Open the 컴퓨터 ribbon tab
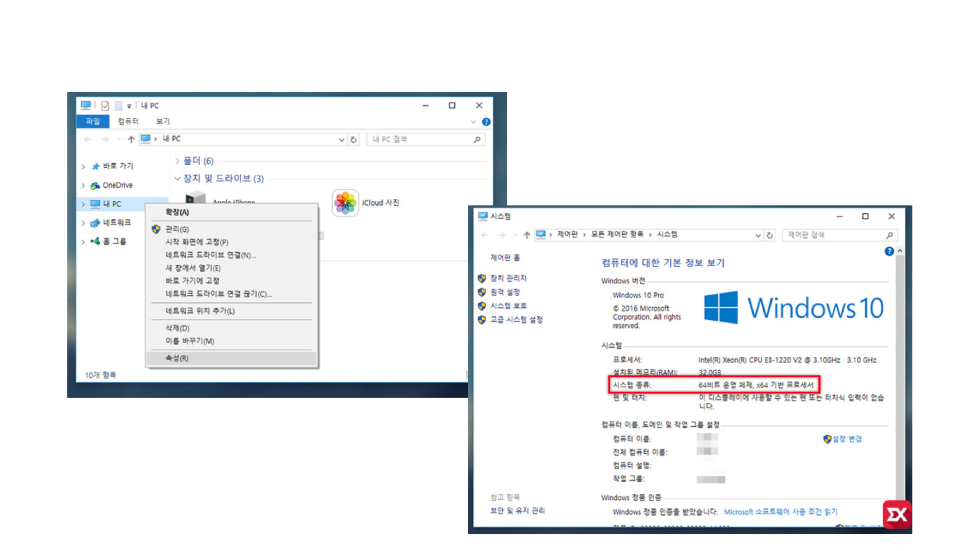980x551 pixels. click(128, 121)
